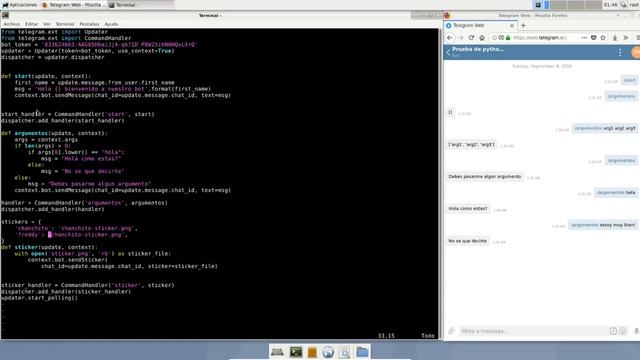
Task: Click 'def sticker(update, context):' line
Action: coord(49,247)
